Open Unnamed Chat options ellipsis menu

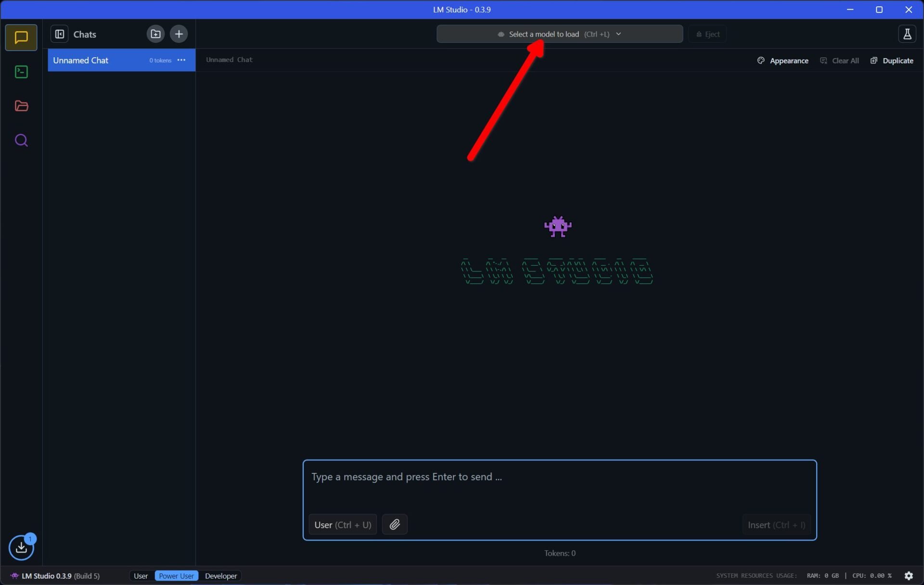coord(181,60)
